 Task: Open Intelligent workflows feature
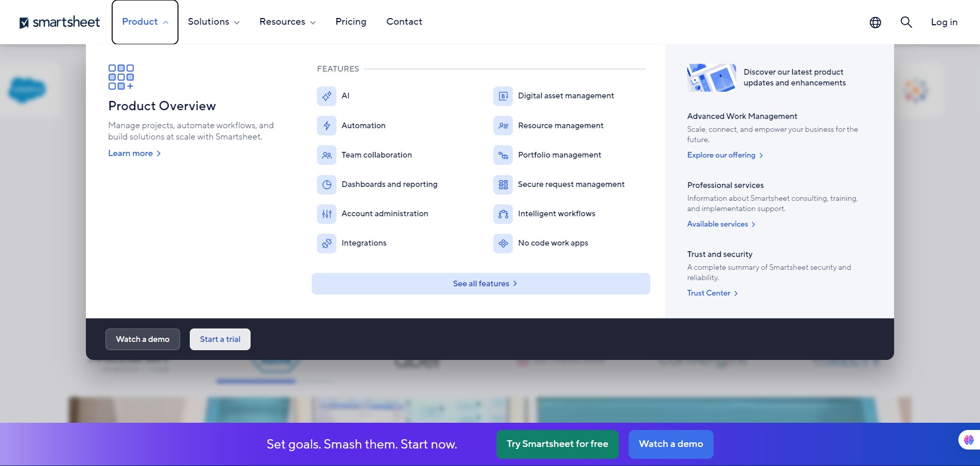[x=557, y=214]
